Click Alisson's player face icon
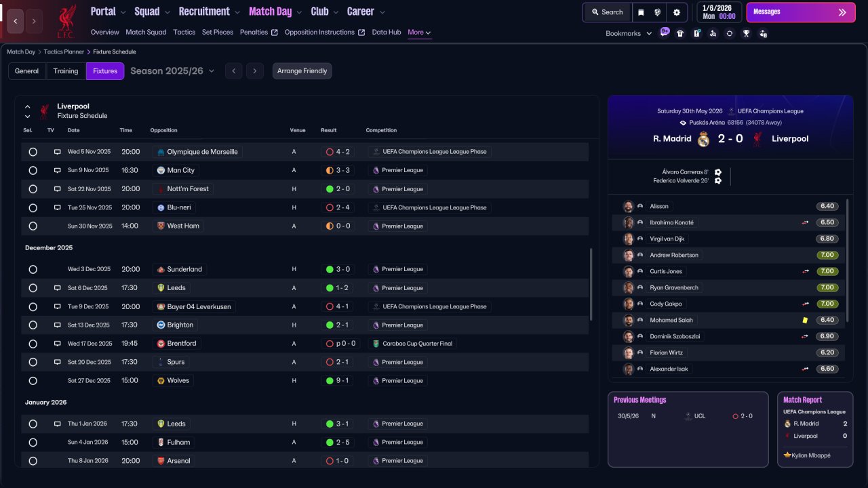 629,206
